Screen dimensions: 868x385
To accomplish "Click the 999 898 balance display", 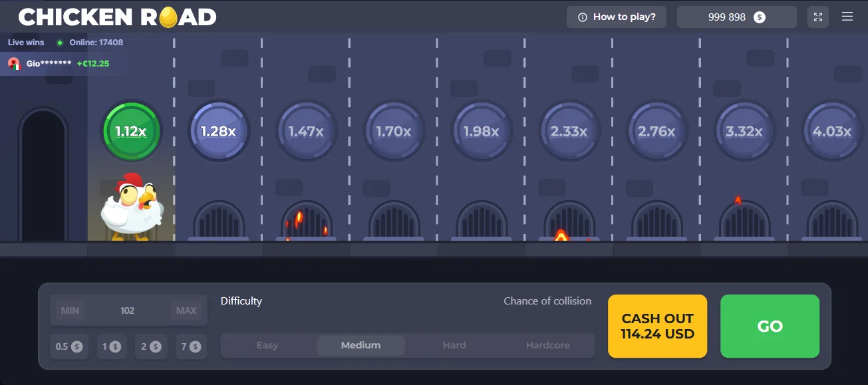I will [x=737, y=17].
